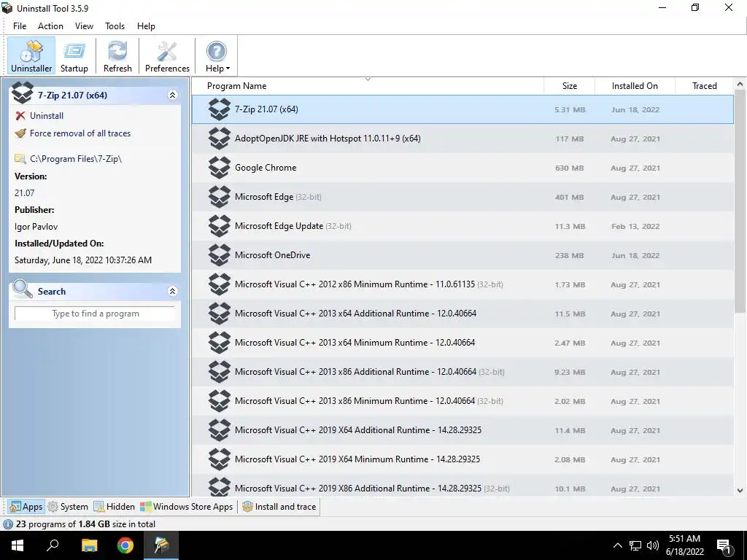Screen dimensions: 747x560
Task: Click the icon of Visual C++ 2013 x86 Additional Runtime
Action: [220, 371]
